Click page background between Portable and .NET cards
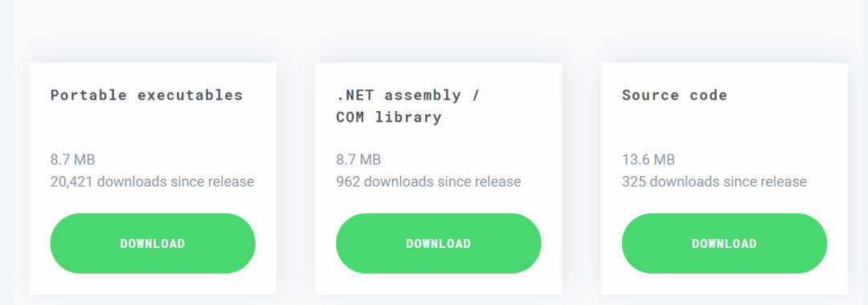Screen dimensions: 868x305 296,178
